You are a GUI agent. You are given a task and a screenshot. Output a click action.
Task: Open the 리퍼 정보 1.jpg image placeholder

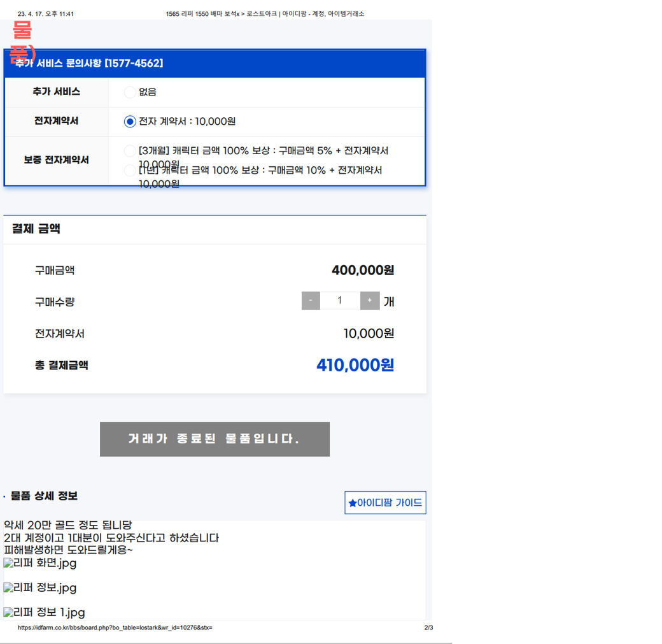click(45, 613)
